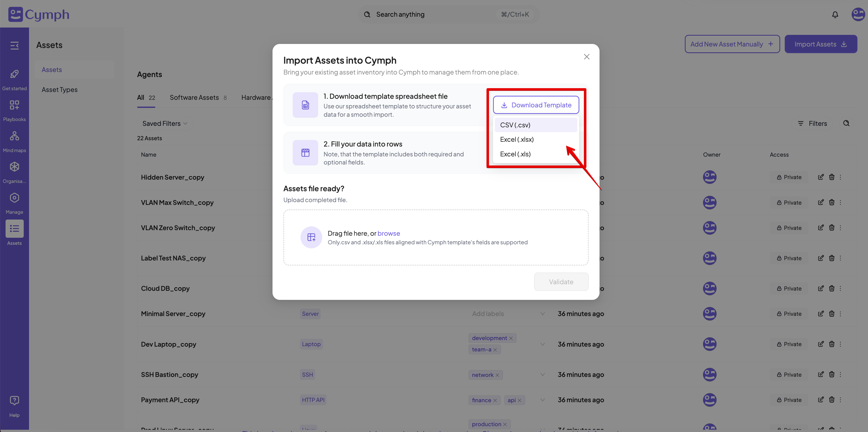Click Download Template dropdown button

[x=536, y=105]
